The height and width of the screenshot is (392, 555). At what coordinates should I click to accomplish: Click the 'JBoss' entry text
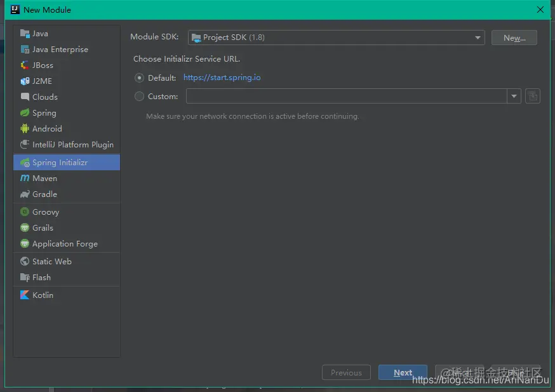(43, 65)
